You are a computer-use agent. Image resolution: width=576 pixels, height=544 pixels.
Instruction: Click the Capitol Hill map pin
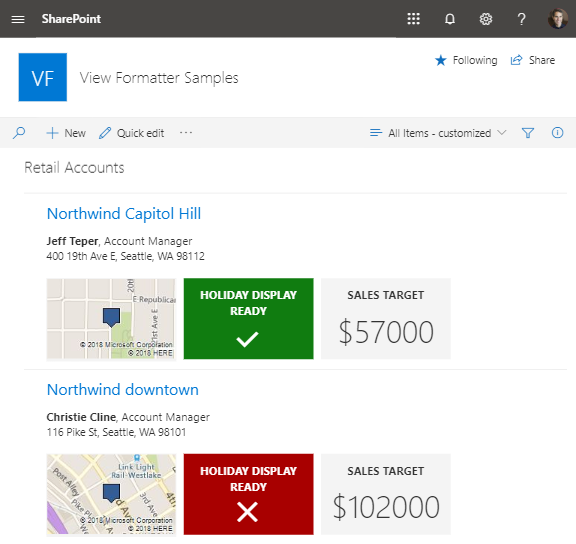click(x=111, y=317)
